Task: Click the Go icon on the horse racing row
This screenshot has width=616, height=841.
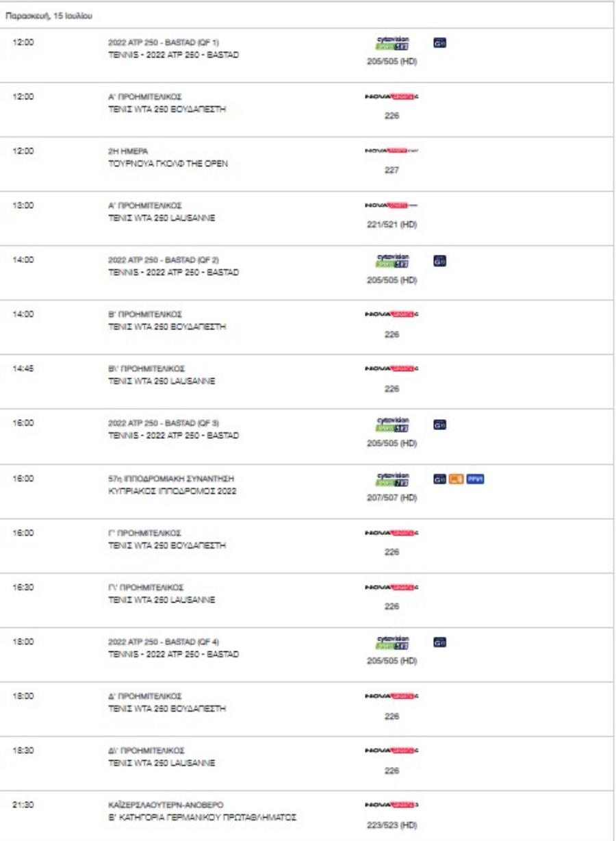Action: (x=440, y=479)
